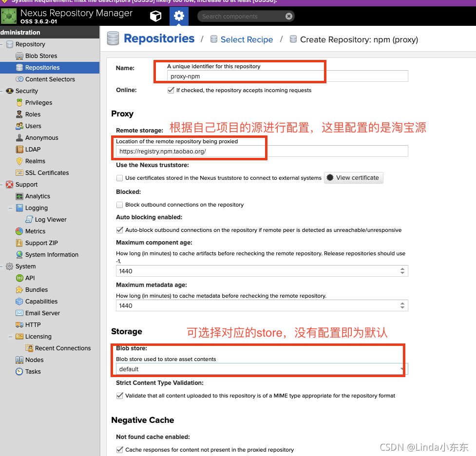
Task: Open the System sidebar section
Action: [25, 266]
